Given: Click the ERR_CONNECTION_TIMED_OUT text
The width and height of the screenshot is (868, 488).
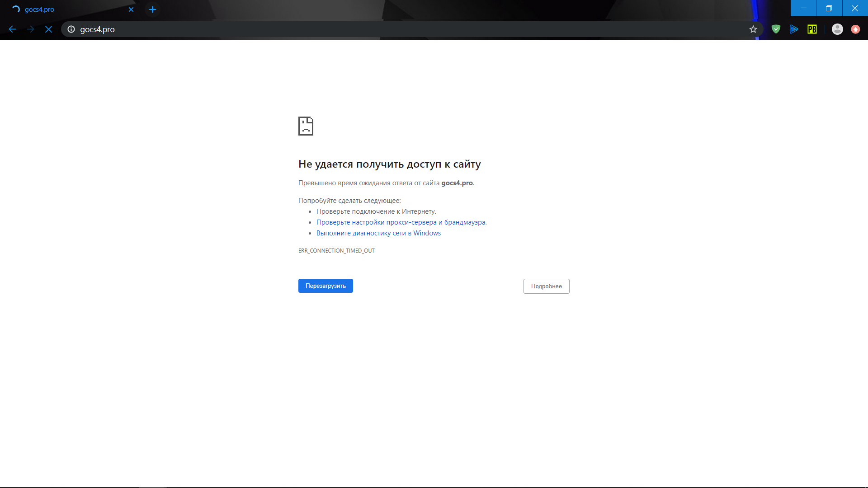Looking at the screenshot, I should pos(336,251).
